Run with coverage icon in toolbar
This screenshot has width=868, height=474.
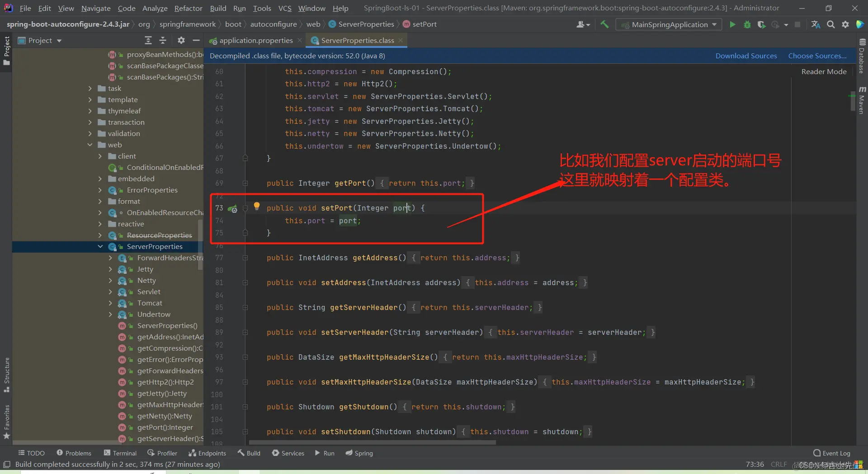click(x=761, y=24)
